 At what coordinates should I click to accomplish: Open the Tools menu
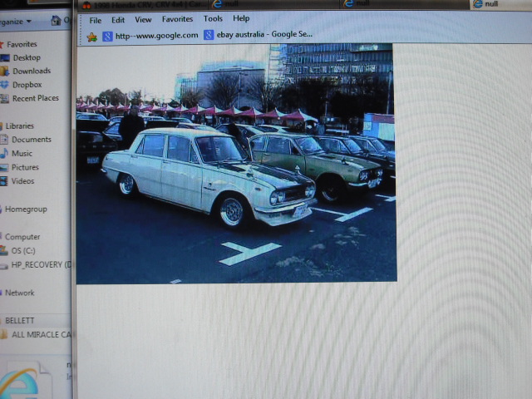point(213,19)
